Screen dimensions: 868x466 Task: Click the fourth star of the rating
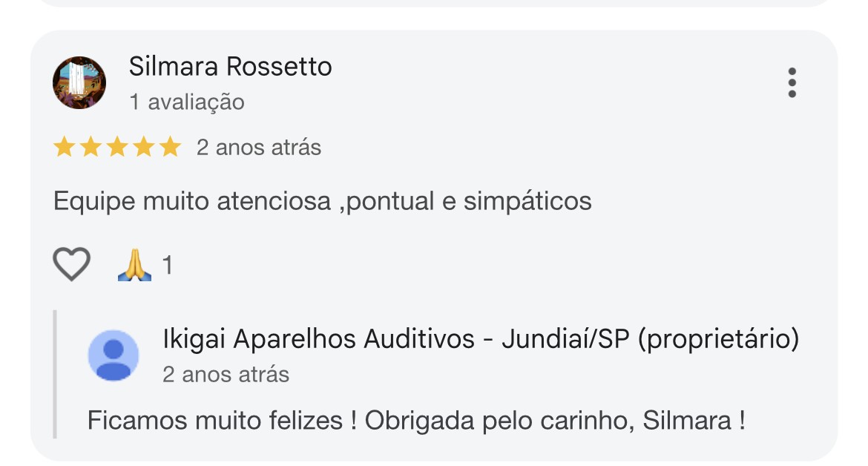click(144, 148)
